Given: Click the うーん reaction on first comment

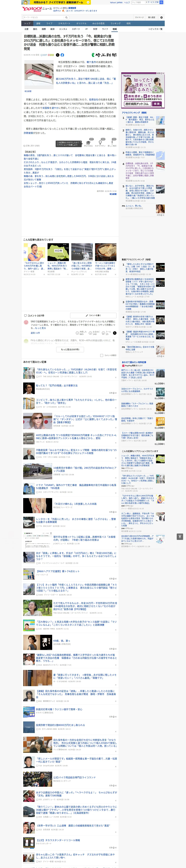Looking at the screenshot, I should tap(107, 333).
